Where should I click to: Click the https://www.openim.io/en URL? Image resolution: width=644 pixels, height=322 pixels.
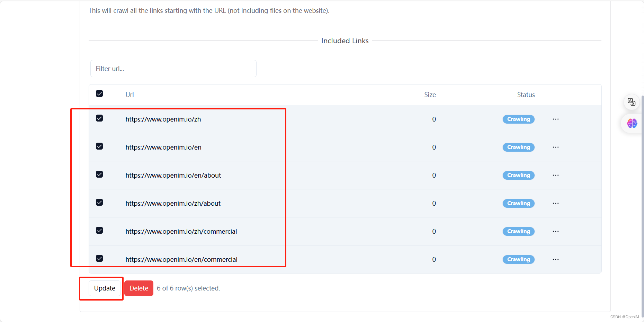pos(163,147)
